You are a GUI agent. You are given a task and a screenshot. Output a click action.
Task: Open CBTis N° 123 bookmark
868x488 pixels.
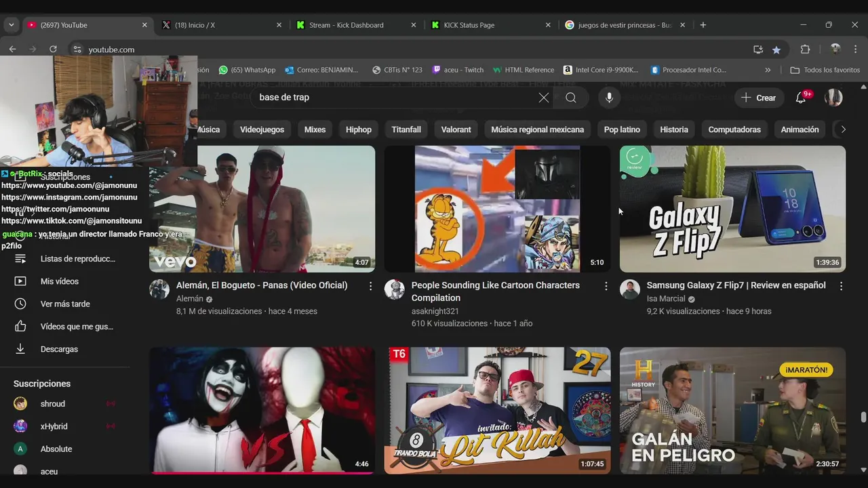point(397,70)
